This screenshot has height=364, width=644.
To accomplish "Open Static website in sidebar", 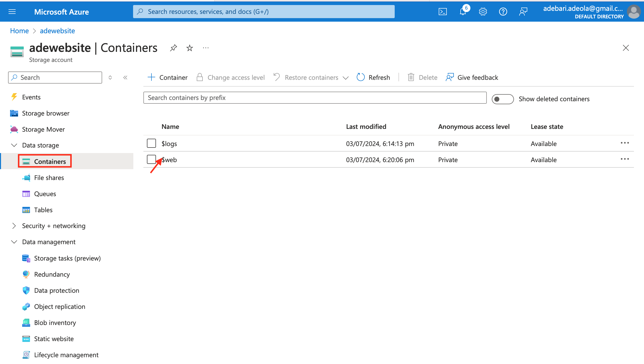I will click(x=54, y=339).
